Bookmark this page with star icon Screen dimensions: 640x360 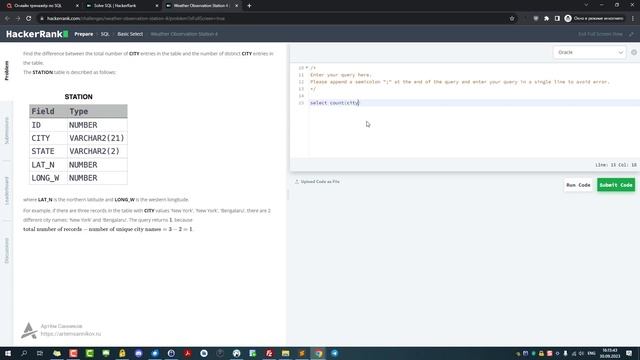pos(512,18)
